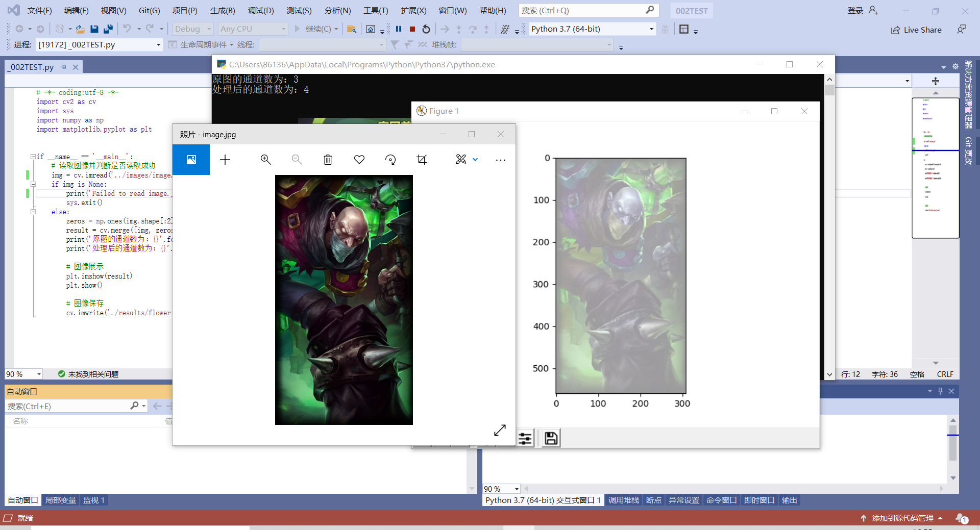Pin the _002TEST.py editor tab
This screenshot has width=980, height=530.
coord(64,67)
